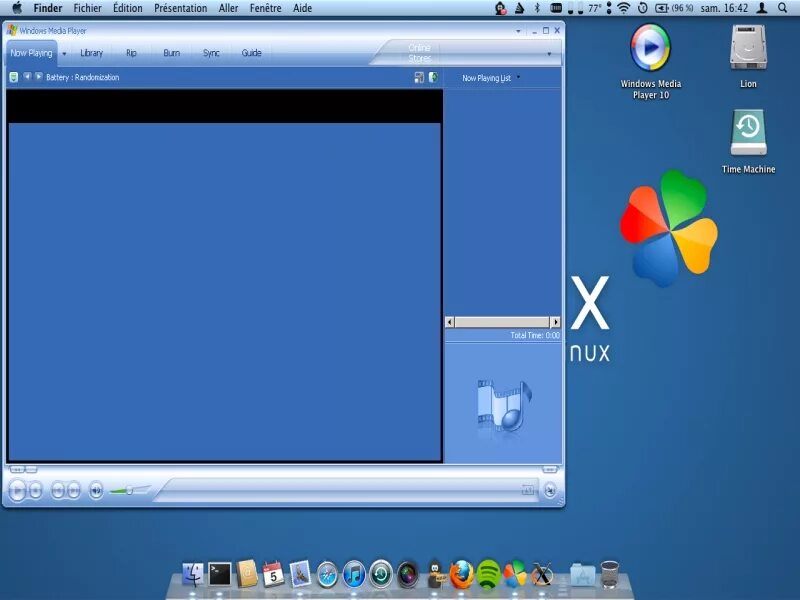The image size is (800, 600).
Task: Click the Total Time: 0:00 text
Action: pos(535,335)
